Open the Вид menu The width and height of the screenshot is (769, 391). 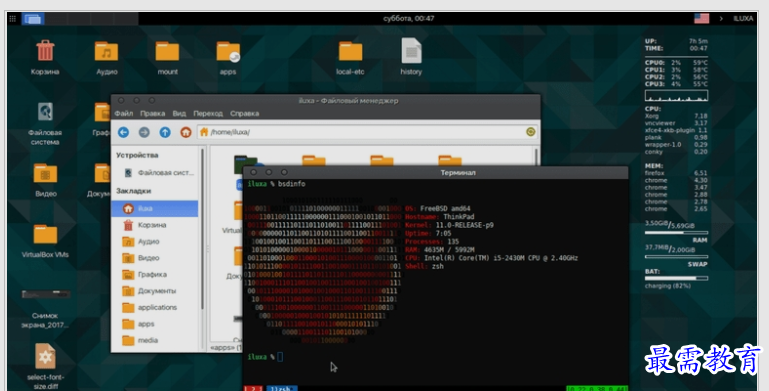(179, 113)
